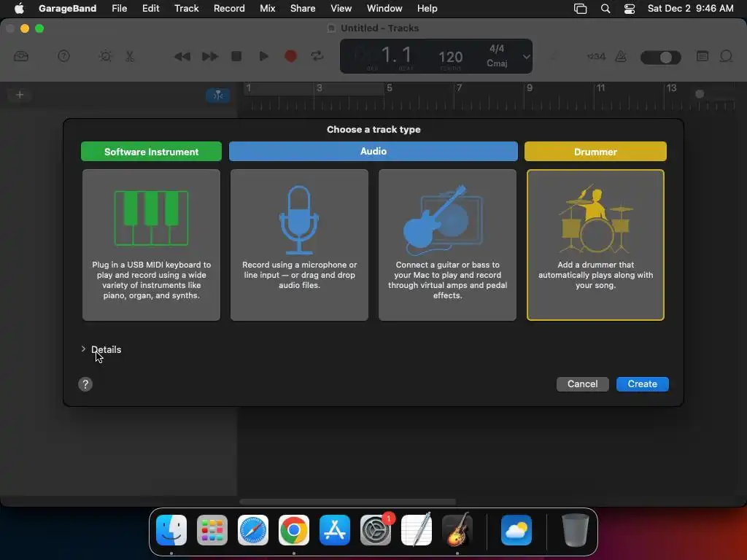The width and height of the screenshot is (747, 560).
Task: Open Launchpad from the Dock
Action: click(x=212, y=530)
